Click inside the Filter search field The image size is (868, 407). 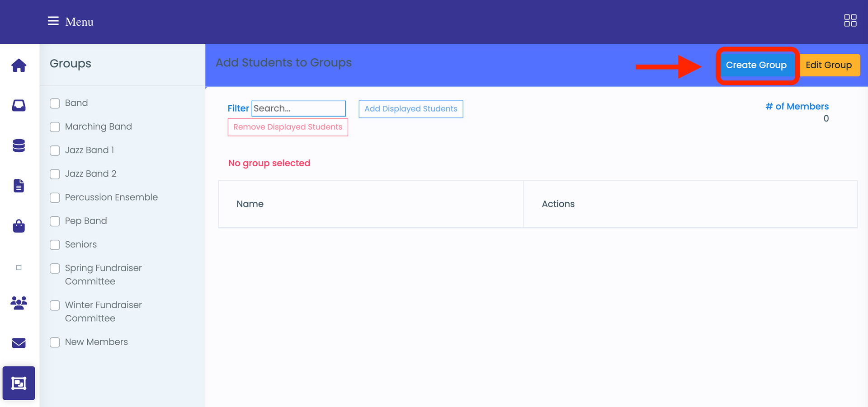point(298,108)
